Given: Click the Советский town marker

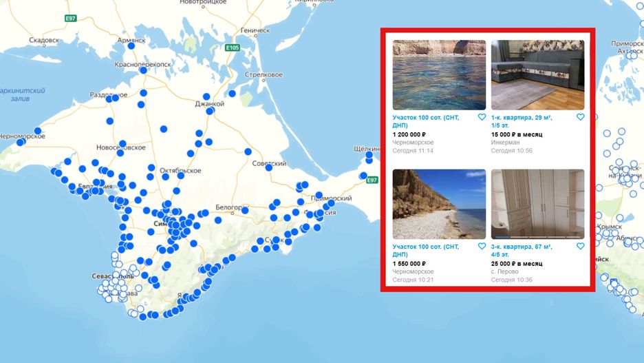Looking at the screenshot, I should click(x=268, y=168).
